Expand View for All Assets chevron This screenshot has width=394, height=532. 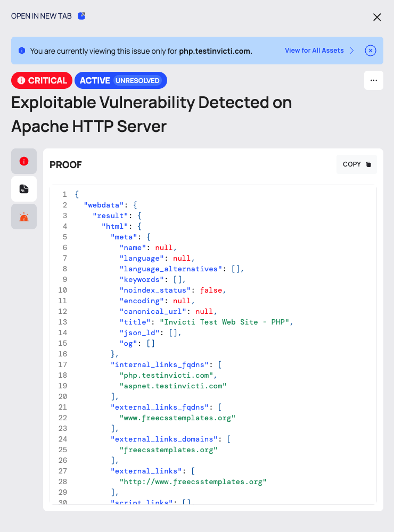coord(352,51)
